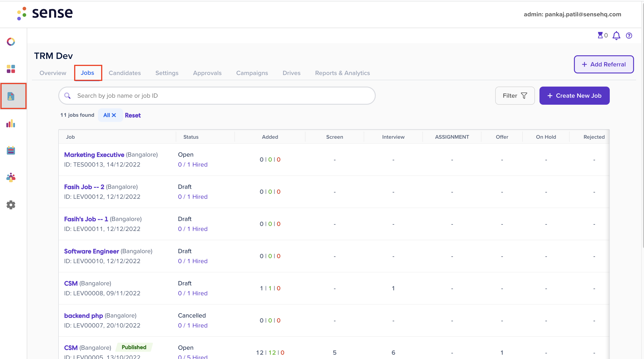Click the Published badge on CSM job
The image size is (644, 359).
coord(134,347)
